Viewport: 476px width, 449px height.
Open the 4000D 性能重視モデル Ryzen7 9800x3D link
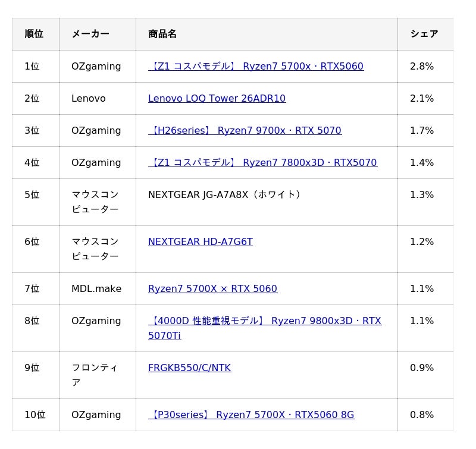(265, 321)
